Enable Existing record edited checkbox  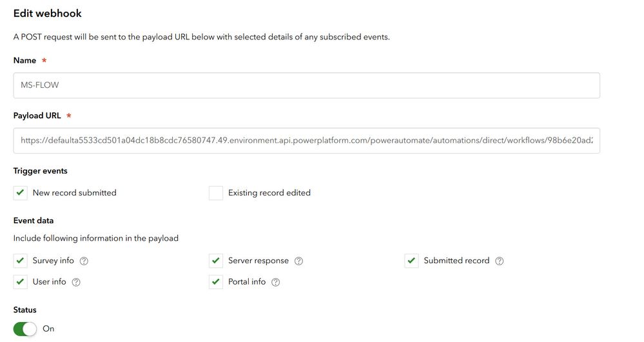click(216, 193)
